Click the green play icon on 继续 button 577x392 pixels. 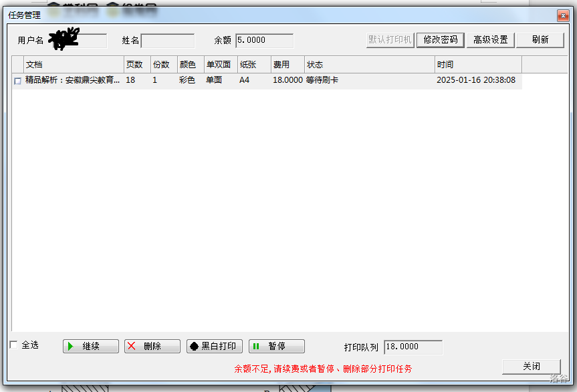click(x=71, y=347)
